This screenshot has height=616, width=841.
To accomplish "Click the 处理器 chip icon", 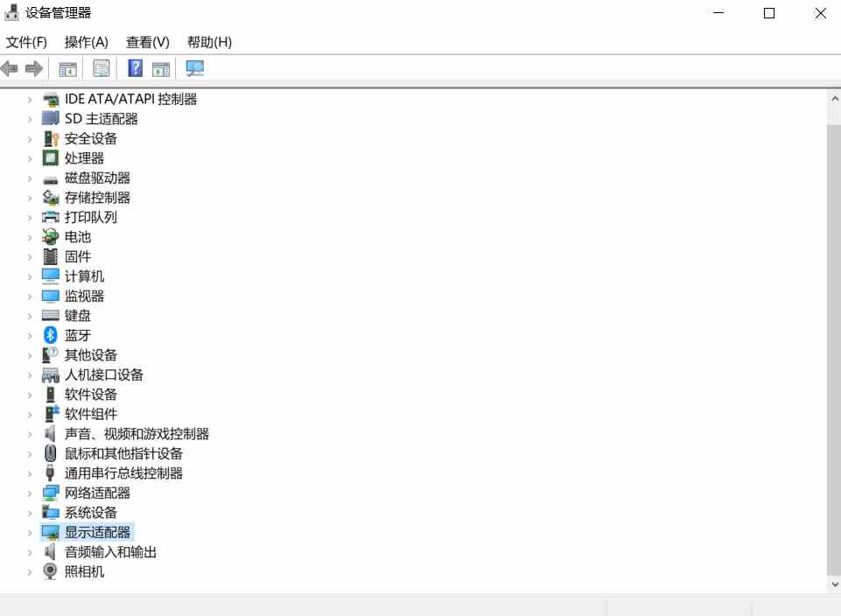I will 51,158.
